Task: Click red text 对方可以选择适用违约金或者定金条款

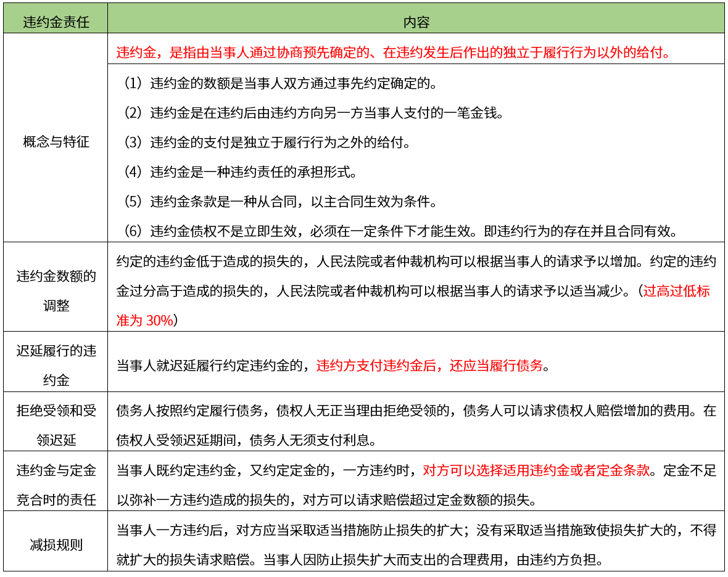Action: pyautogui.click(x=536, y=470)
